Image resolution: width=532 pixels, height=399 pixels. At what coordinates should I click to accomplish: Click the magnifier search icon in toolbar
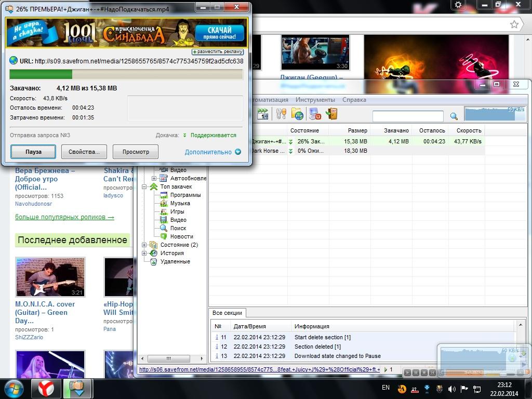(454, 116)
